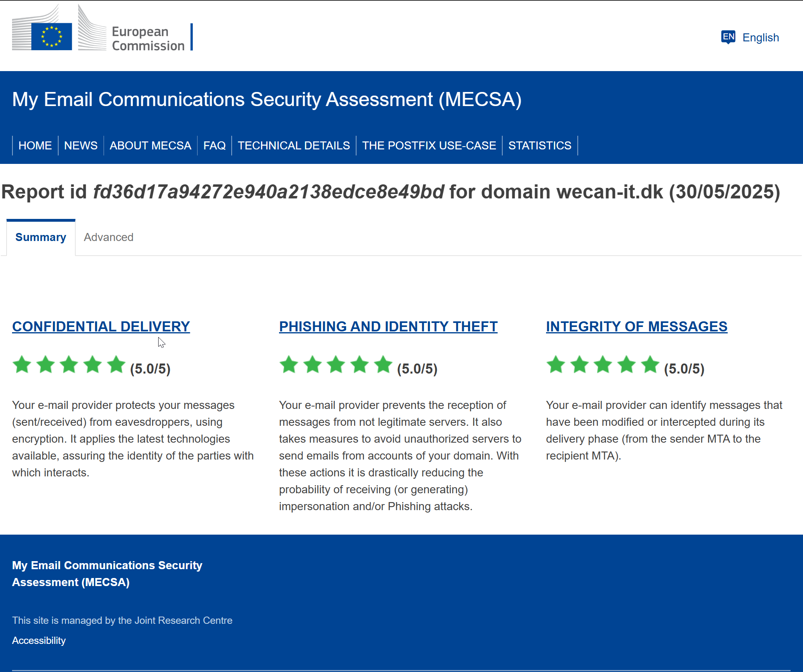Click first star under Integrity of Messages
This screenshot has width=803, height=672.
pos(556,365)
